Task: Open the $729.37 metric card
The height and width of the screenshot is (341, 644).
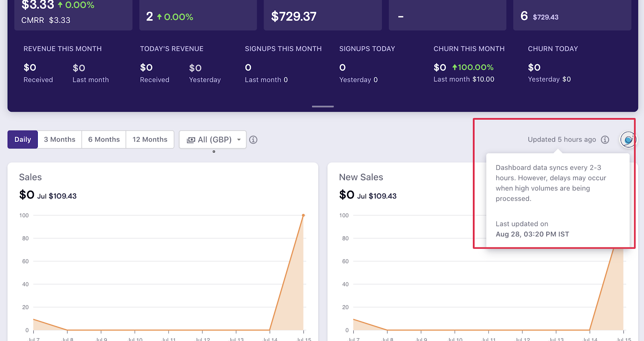Action: click(x=322, y=16)
